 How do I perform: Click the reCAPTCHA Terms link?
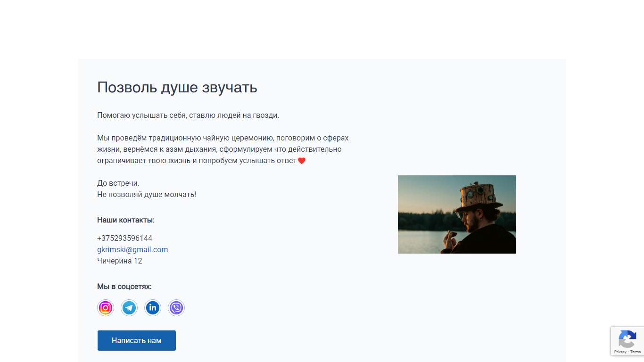pyautogui.click(x=636, y=352)
